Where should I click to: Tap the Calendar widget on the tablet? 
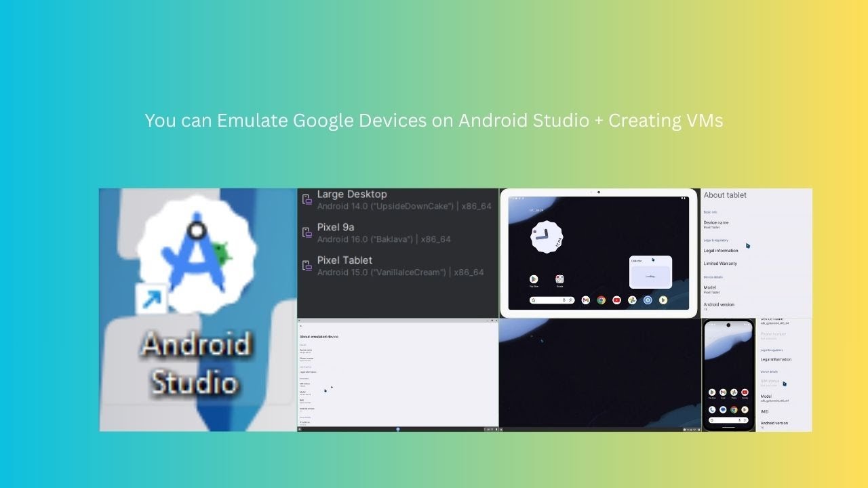click(650, 272)
